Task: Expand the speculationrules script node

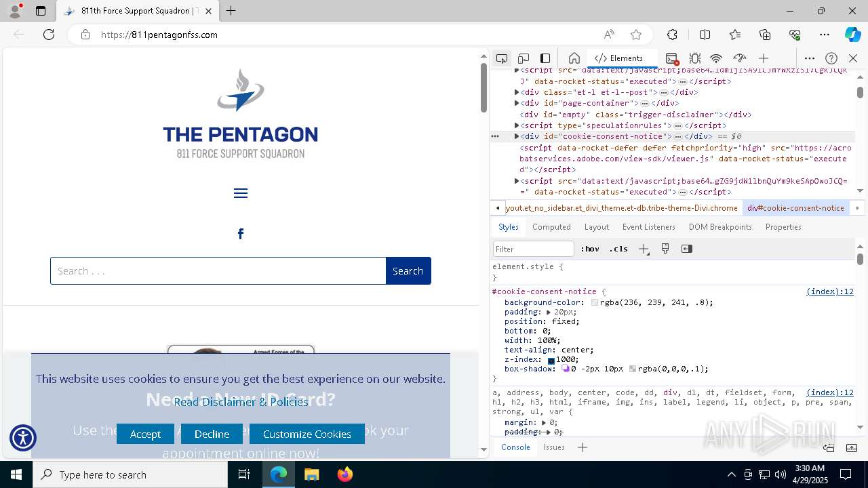Action: 517,125
